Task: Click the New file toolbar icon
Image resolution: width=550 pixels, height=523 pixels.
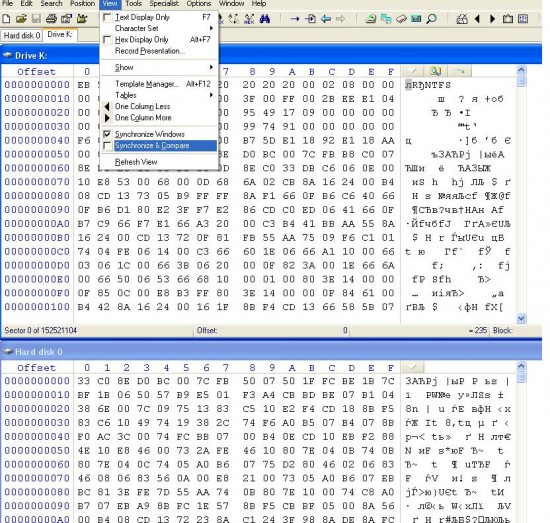Action: [x=6, y=19]
